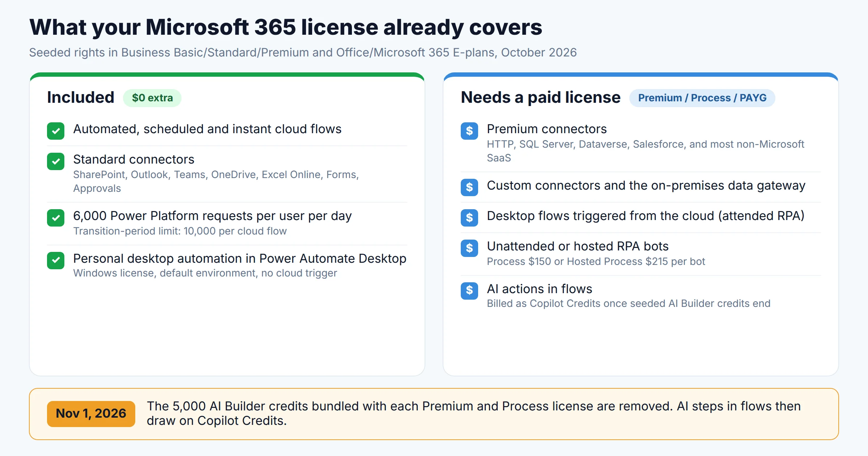This screenshot has height=456, width=868.
Task: Click the Premium / Process / PAYG badge
Action: [702, 98]
